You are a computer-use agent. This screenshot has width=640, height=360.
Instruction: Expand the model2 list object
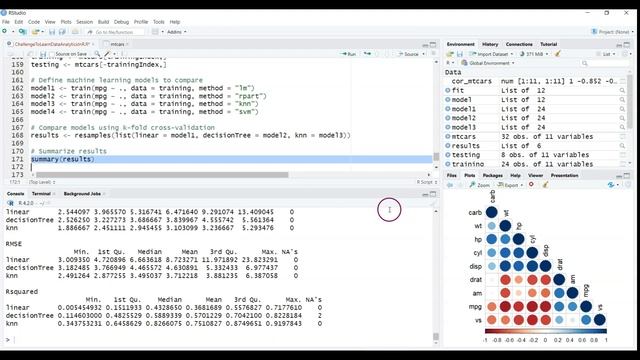click(448, 118)
